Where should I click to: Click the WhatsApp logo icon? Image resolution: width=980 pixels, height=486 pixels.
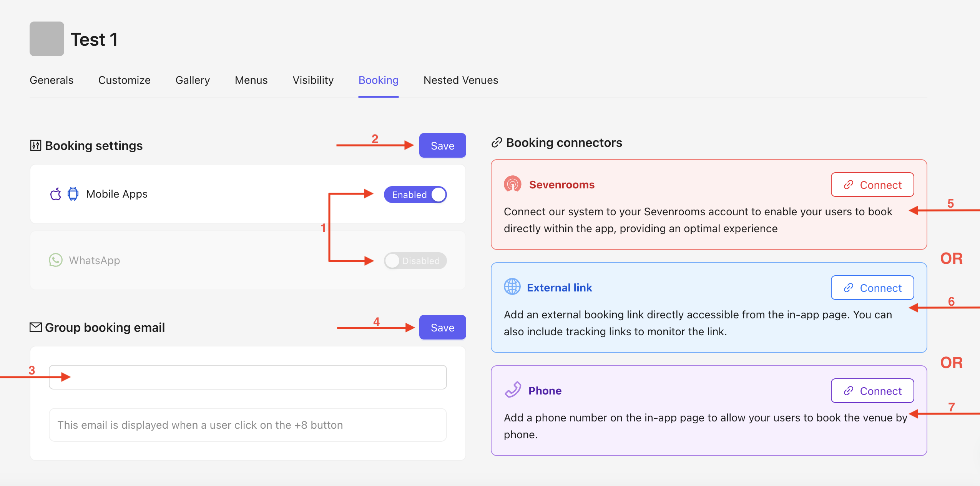[x=56, y=260]
